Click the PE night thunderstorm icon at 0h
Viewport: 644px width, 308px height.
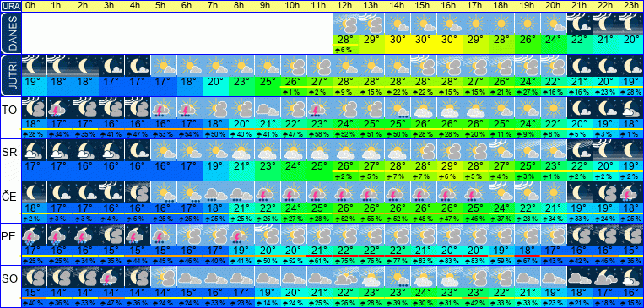[x=34, y=235]
